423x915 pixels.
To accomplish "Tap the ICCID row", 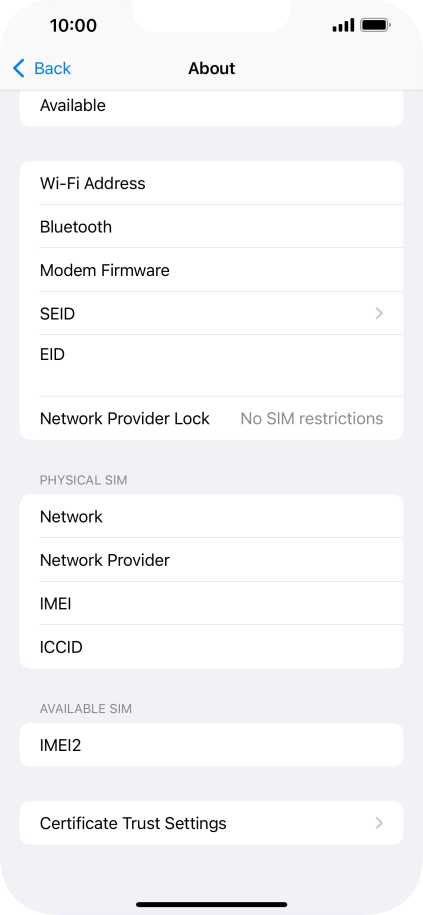I will pyautogui.click(x=211, y=647).
